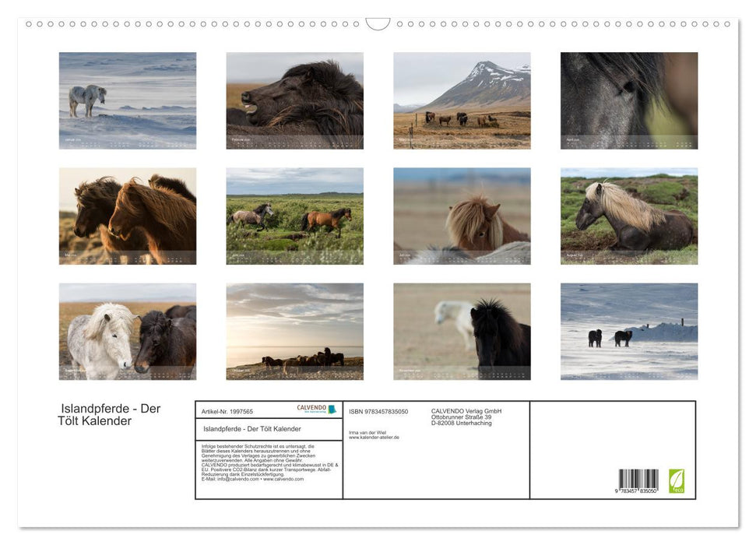Click the hanger notch in spiral binding
756x545 pixels.
tap(378, 24)
